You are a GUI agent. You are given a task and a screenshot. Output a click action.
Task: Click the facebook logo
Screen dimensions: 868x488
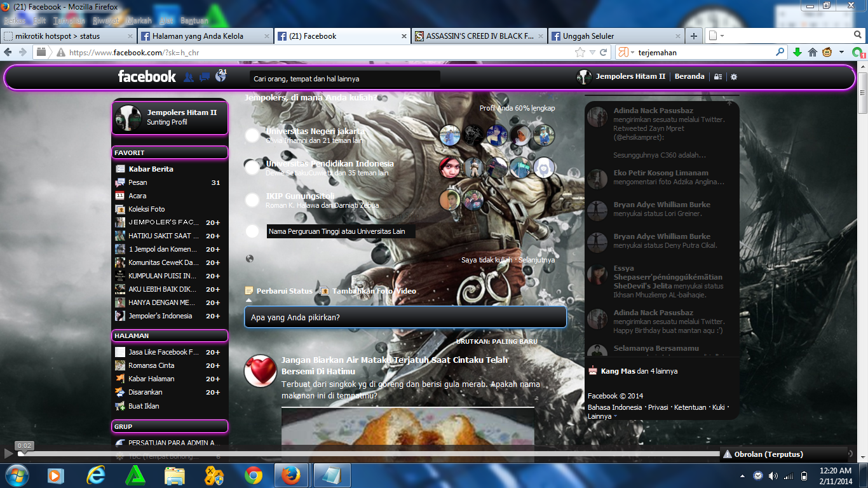[x=147, y=76]
